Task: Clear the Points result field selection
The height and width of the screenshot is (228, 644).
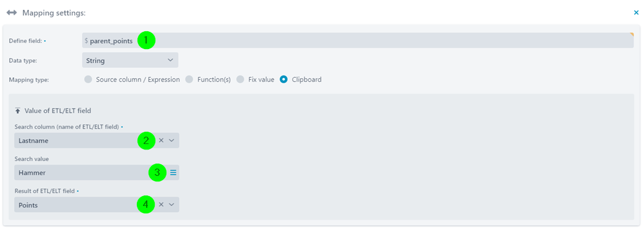Action: pyautogui.click(x=161, y=204)
